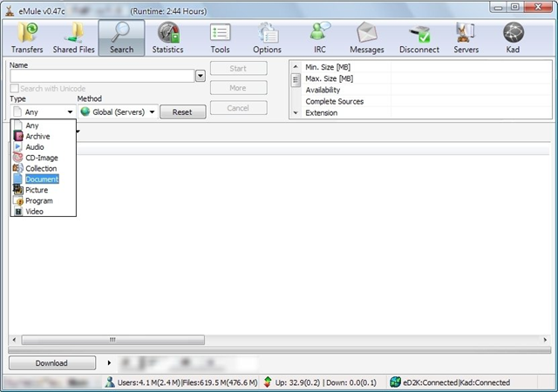
Task: Open the Method dropdown Global (Servers)
Action: [118, 112]
